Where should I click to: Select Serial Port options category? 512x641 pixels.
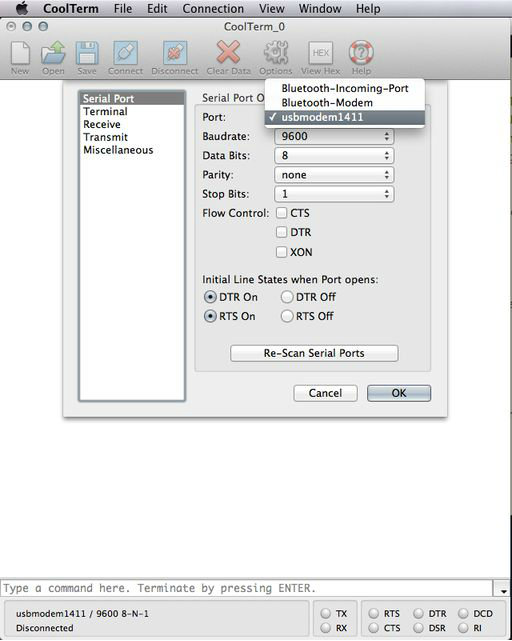click(132, 99)
